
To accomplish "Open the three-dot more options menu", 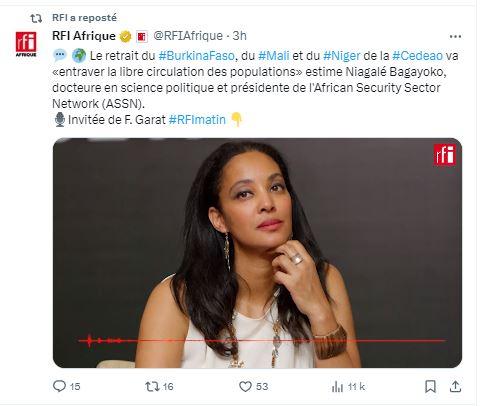I will click(x=455, y=36).
